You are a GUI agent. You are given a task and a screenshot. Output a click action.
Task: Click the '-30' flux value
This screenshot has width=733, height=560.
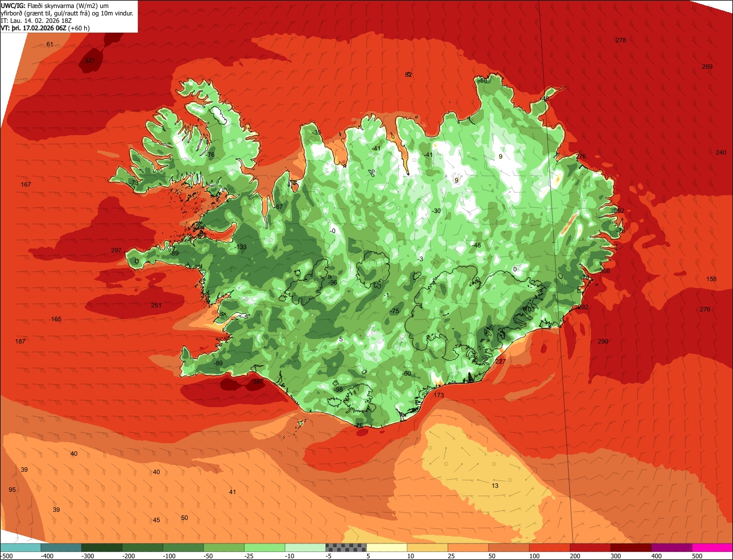(x=436, y=211)
